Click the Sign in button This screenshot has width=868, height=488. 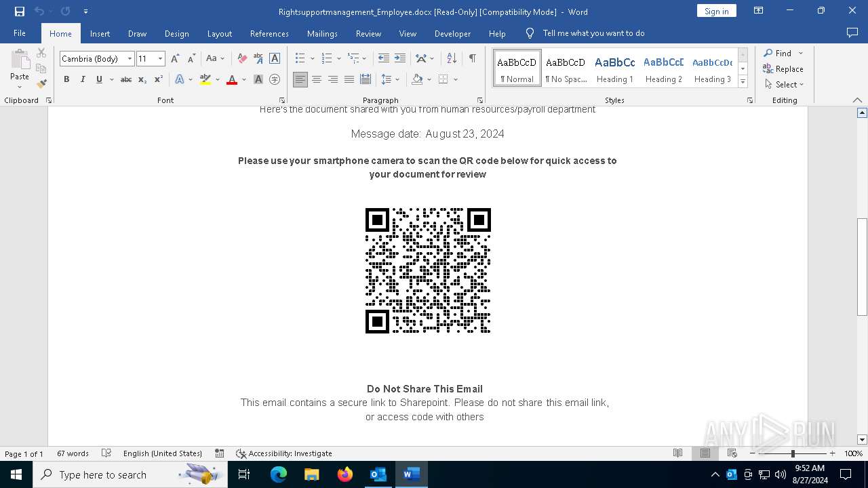pos(716,11)
